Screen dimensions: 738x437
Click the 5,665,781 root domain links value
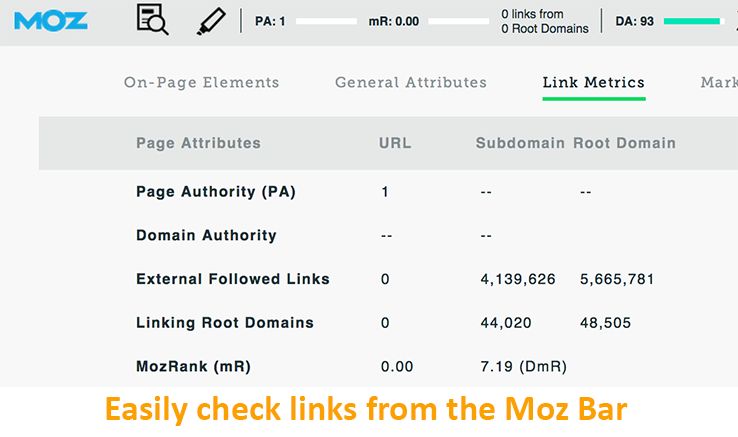(x=617, y=279)
